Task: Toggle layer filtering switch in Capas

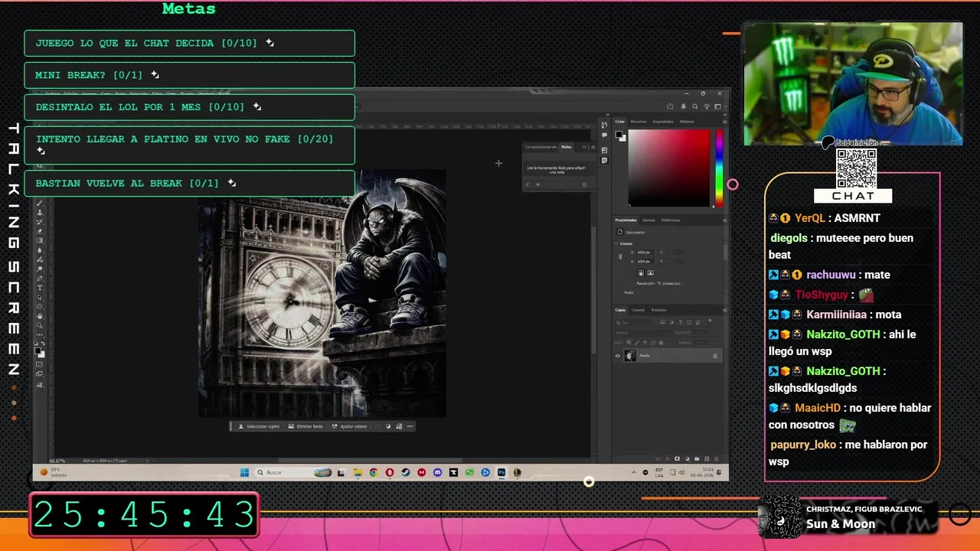Action: pyautogui.click(x=710, y=320)
